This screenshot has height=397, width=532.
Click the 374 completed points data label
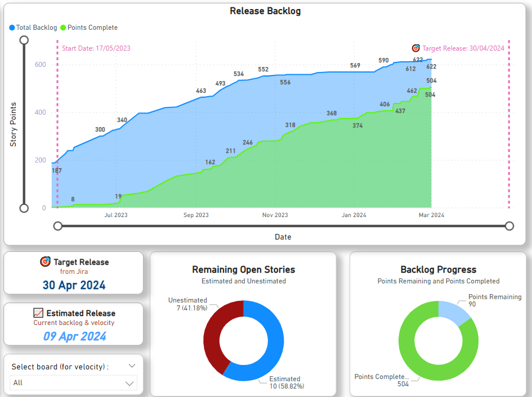pos(357,125)
